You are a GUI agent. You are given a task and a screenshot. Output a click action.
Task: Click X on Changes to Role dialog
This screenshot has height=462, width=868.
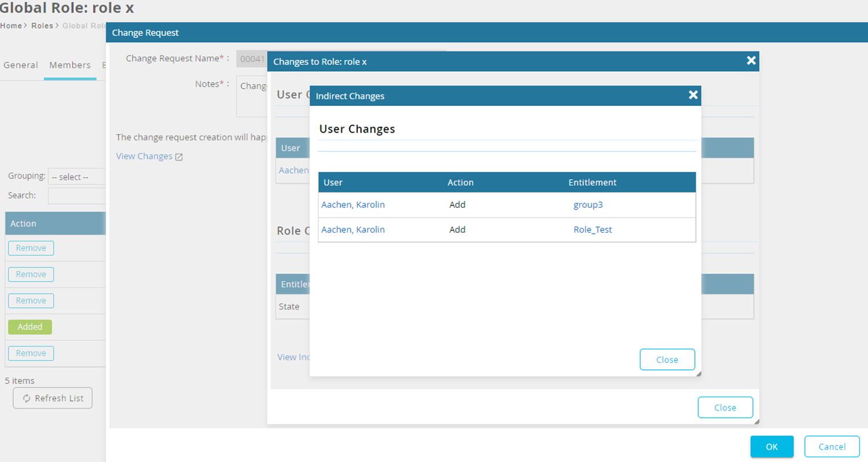(x=751, y=60)
